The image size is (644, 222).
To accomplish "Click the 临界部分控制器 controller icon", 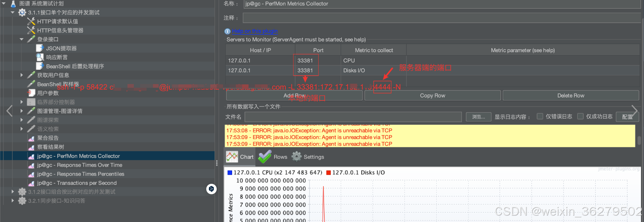I will (x=31, y=102).
